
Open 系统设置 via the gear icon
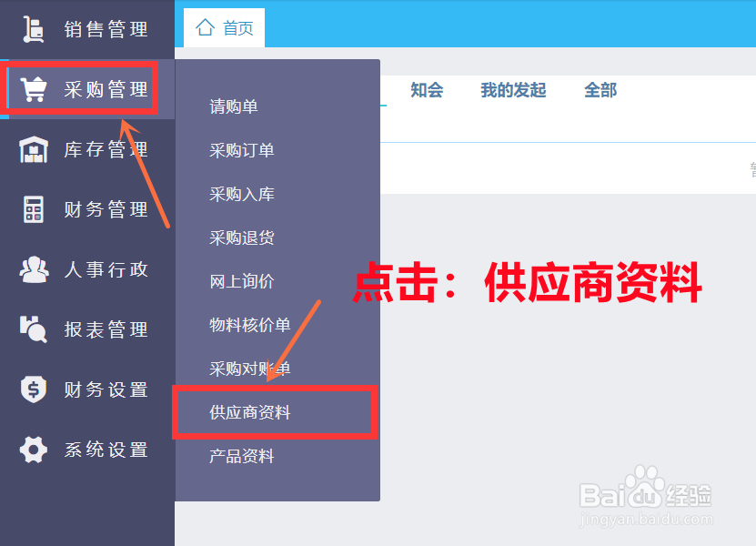[30, 450]
